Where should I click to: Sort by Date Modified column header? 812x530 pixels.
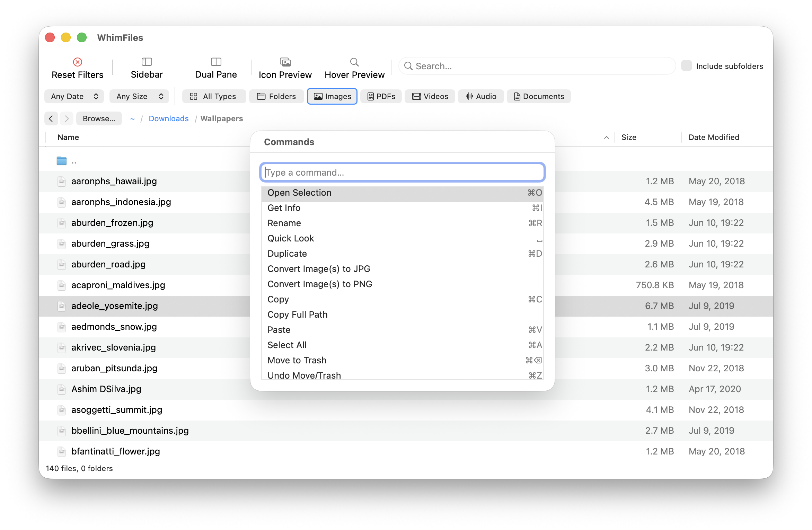tap(714, 137)
